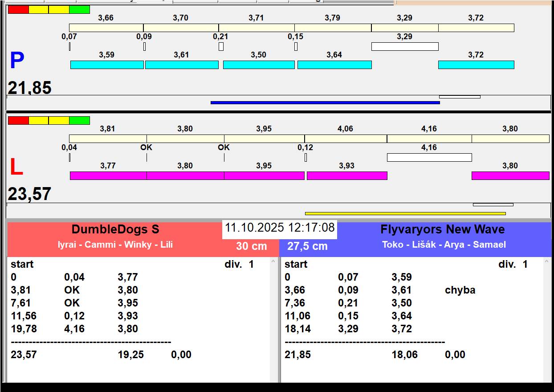Click the cream 3,79 split bar
This screenshot has height=392, width=554.
click(x=333, y=28)
